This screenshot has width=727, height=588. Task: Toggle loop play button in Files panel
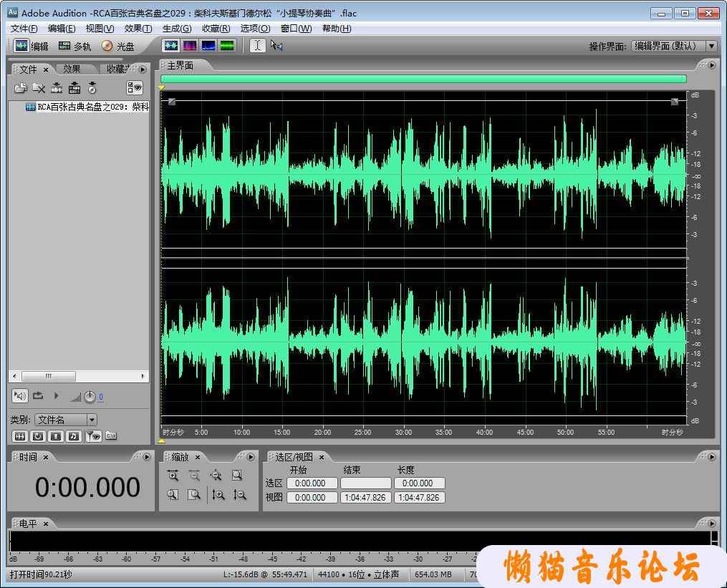click(38, 395)
